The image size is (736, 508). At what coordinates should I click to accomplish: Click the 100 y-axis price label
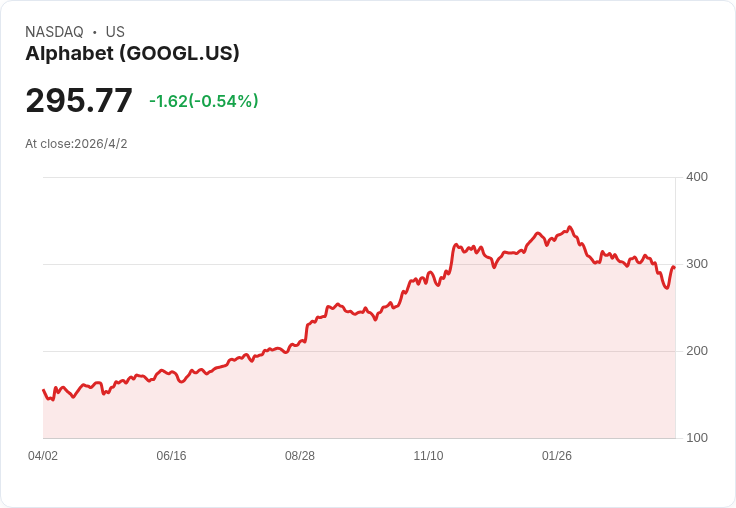click(x=697, y=438)
